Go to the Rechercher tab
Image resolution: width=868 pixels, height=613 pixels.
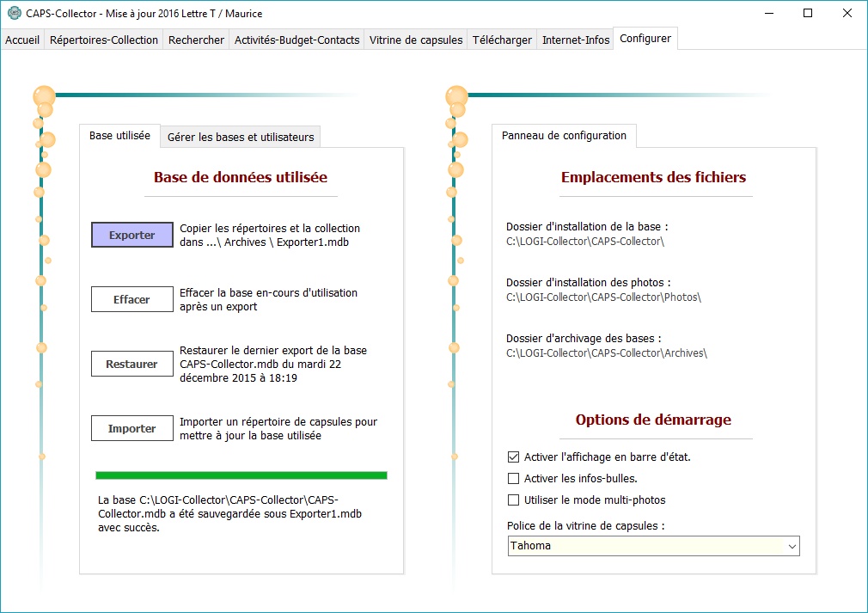(x=196, y=40)
